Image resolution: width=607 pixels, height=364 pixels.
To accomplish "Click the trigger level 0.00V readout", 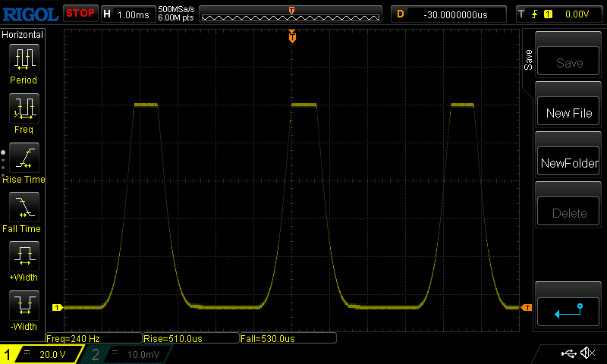I will 577,14.
